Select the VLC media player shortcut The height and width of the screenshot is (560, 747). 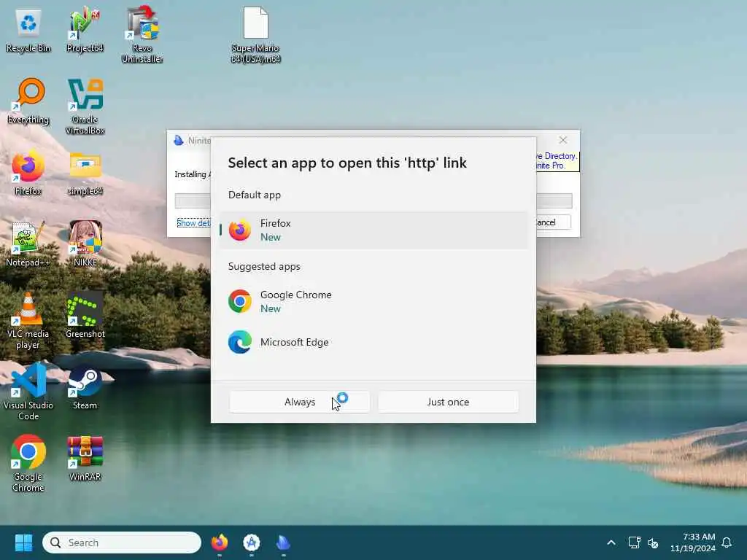click(28, 320)
